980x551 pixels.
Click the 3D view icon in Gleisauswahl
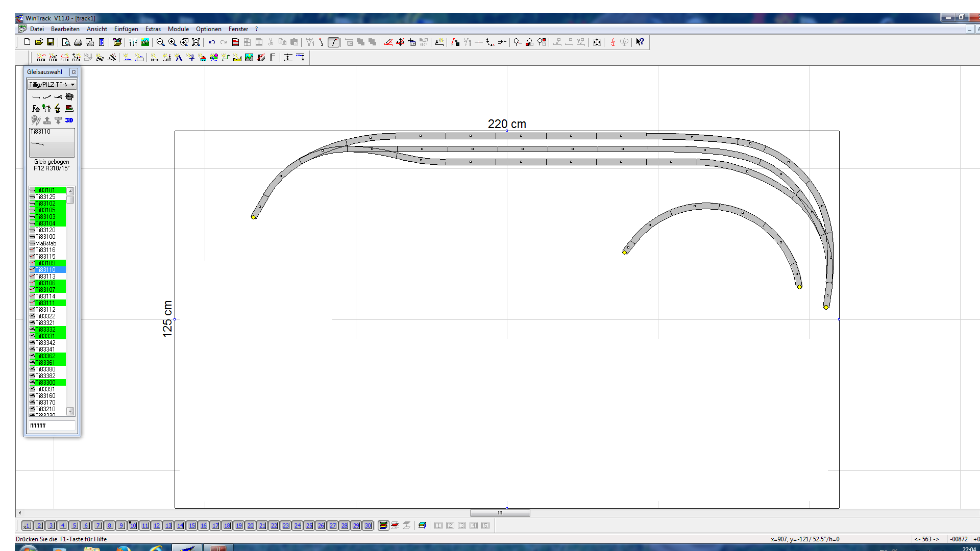[x=69, y=120]
